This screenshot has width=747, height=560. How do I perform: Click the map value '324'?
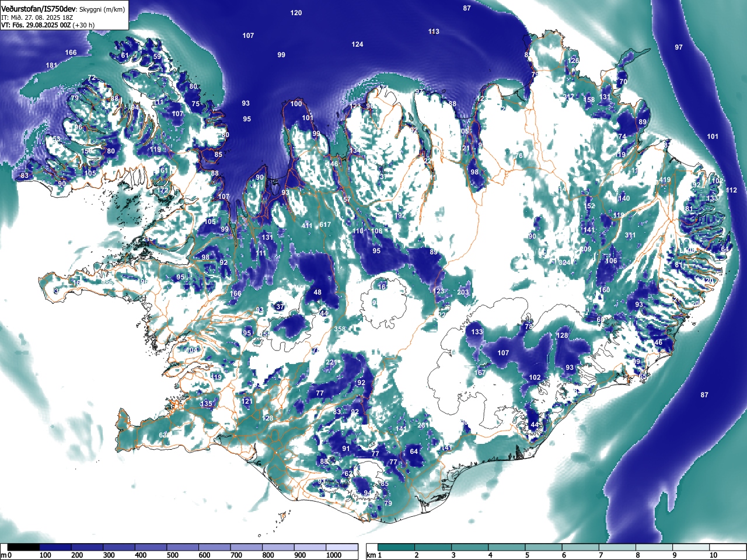tap(564, 263)
